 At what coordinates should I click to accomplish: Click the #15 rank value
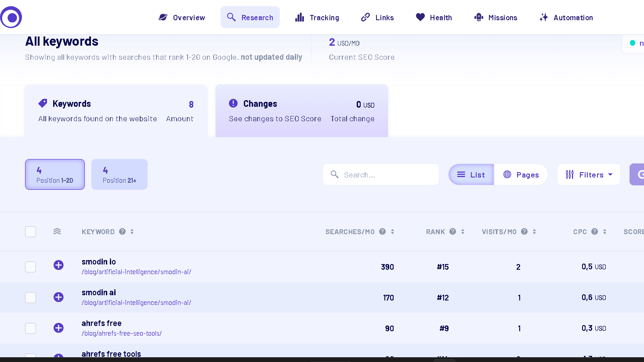(443, 267)
